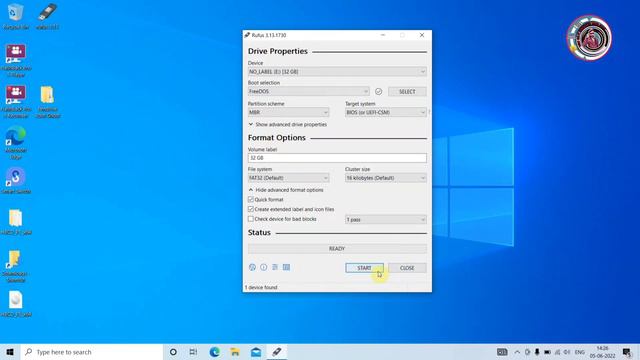Click the Rufus taskbar icon
640x360 pixels.
coord(277,352)
